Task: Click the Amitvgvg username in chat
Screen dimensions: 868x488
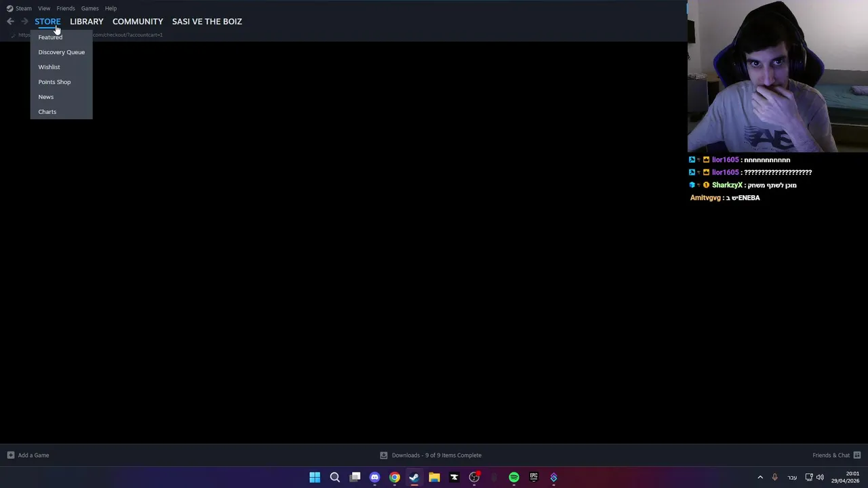Action: pos(705,198)
